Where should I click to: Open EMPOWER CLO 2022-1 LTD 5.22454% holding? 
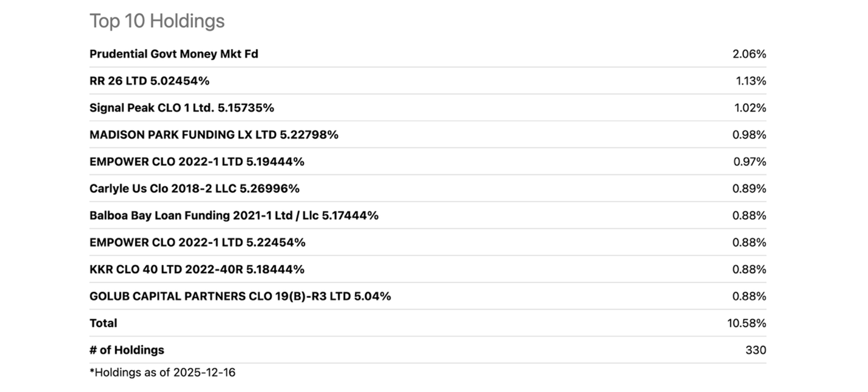click(197, 242)
